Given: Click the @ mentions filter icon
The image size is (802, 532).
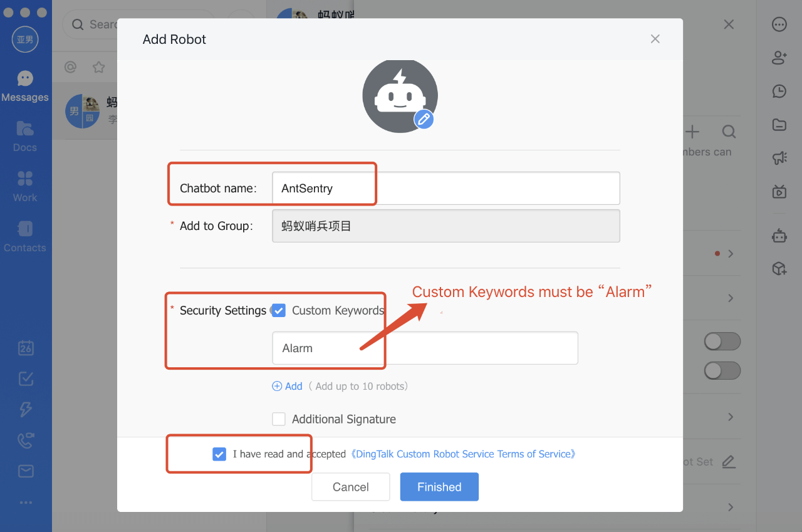Looking at the screenshot, I should click(71, 67).
